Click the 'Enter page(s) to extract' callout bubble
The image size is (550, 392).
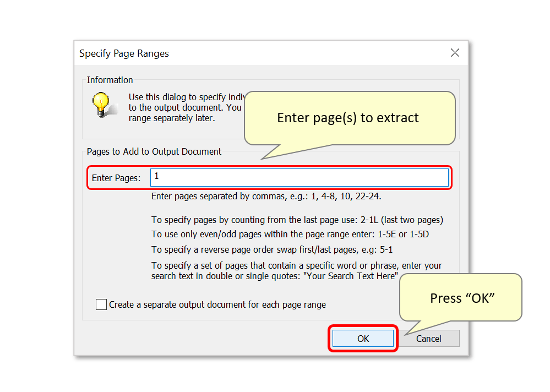350,117
